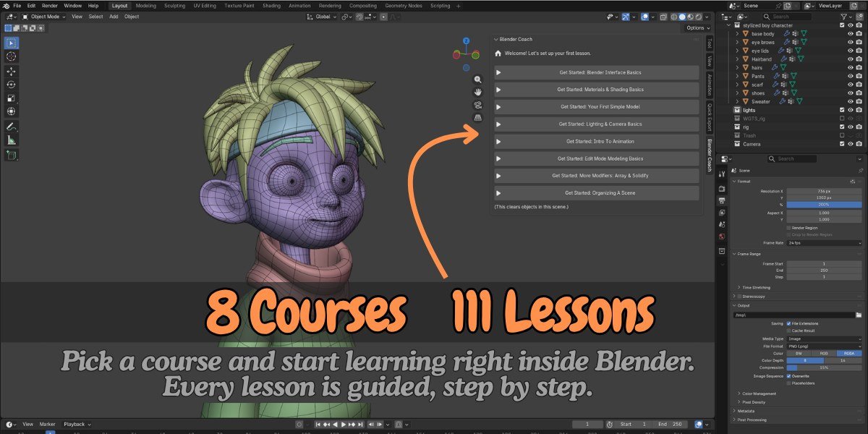Click the outliner filter funnel icon
Image resolution: width=868 pixels, height=434 pixels.
point(846,16)
